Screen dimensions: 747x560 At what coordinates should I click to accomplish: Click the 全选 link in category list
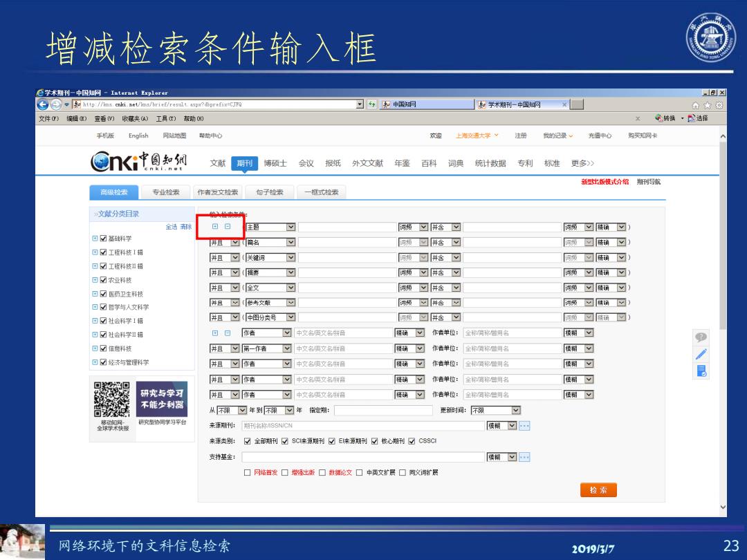171,227
